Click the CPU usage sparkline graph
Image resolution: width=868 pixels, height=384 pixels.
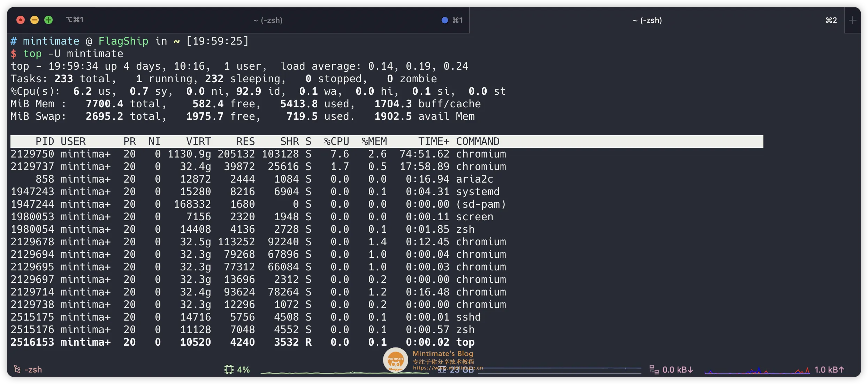click(x=344, y=372)
